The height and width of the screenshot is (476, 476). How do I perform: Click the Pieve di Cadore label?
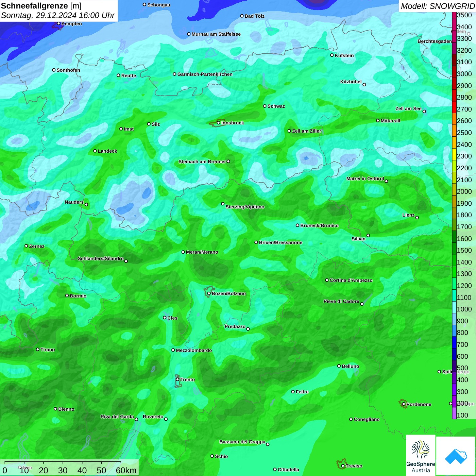point(341,301)
